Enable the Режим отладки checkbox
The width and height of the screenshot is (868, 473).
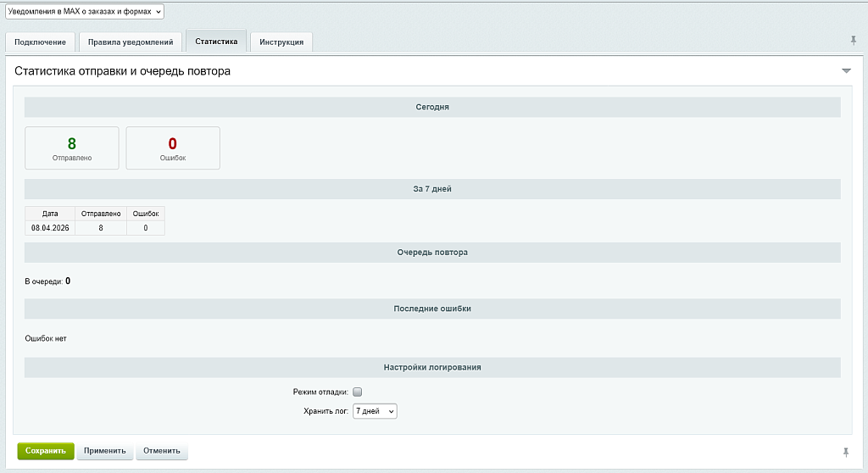[x=358, y=392]
